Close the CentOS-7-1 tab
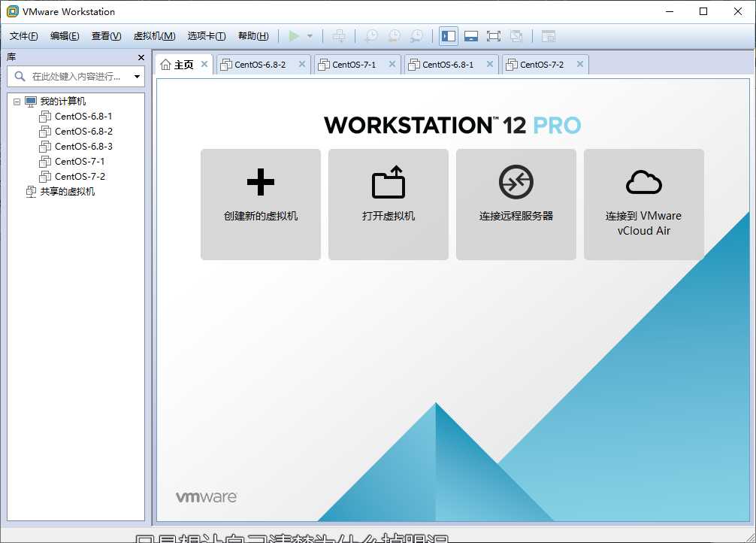The image size is (756, 543). coord(392,64)
